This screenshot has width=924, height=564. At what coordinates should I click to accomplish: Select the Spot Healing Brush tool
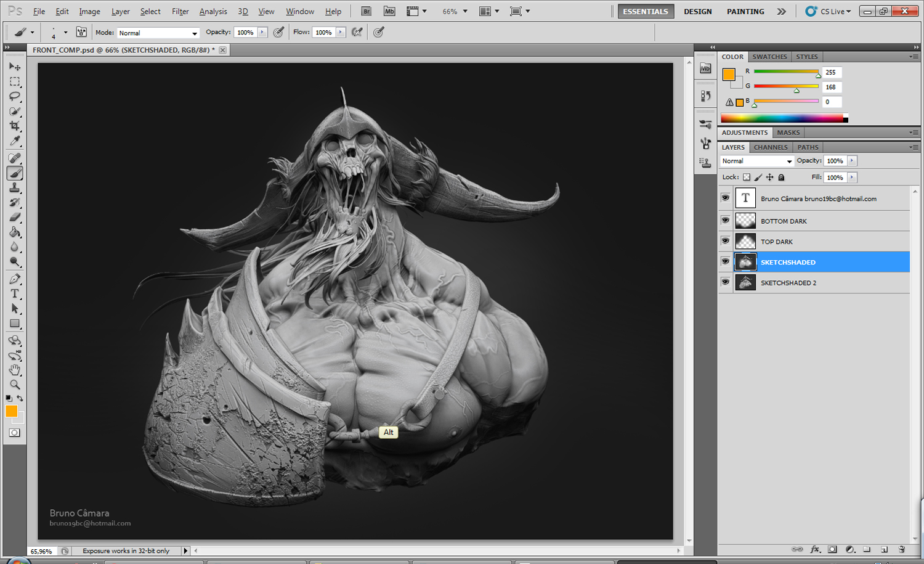tap(15, 158)
